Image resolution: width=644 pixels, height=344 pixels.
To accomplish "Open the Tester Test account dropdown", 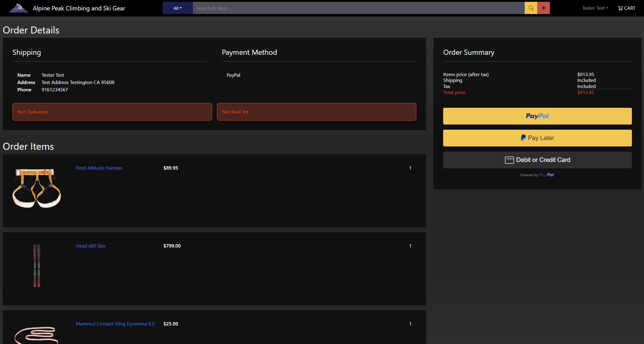I will pyautogui.click(x=595, y=8).
